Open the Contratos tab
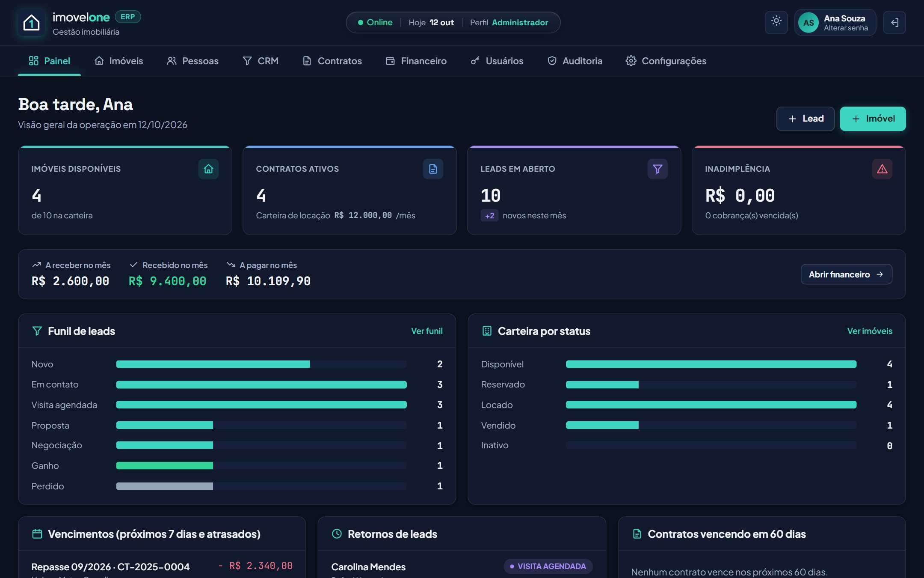Image resolution: width=924 pixels, height=578 pixels. 332,61
